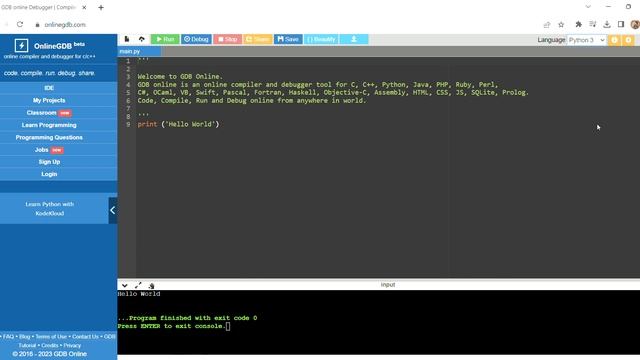Open the IDE menu item in the sidebar
Viewport: 640px width, 360px height.
[49, 88]
